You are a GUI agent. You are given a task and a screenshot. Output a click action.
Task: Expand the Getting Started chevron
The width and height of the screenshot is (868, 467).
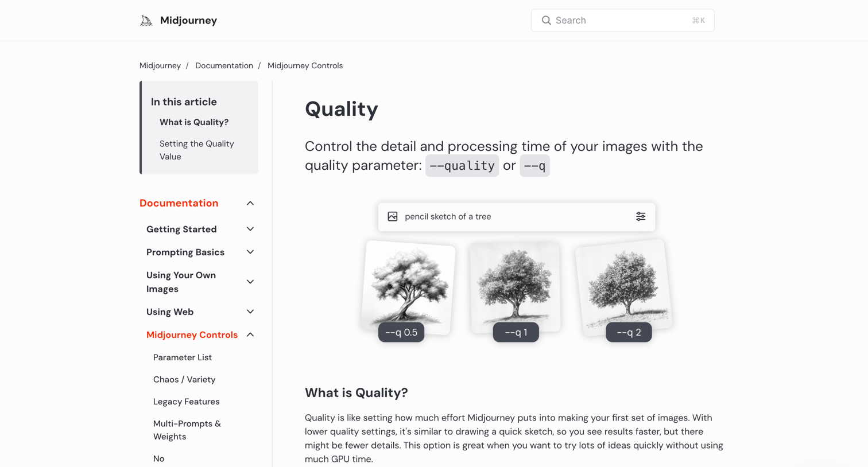click(250, 229)
